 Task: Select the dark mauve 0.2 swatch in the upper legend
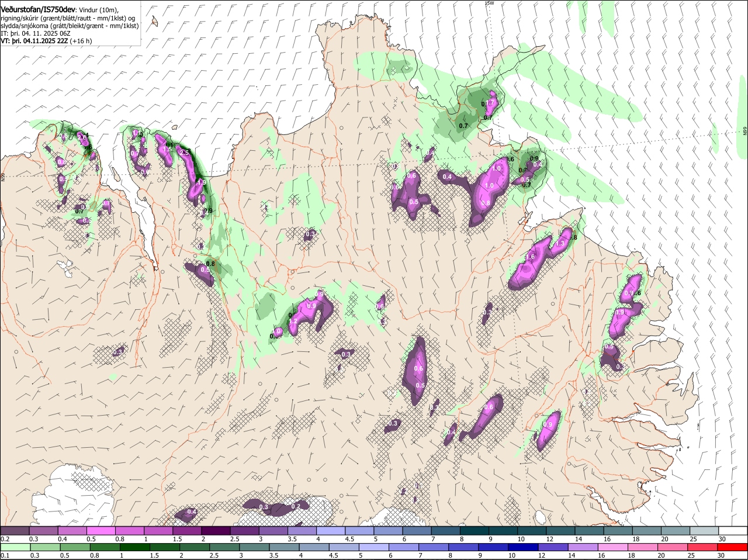click(15, 530)
